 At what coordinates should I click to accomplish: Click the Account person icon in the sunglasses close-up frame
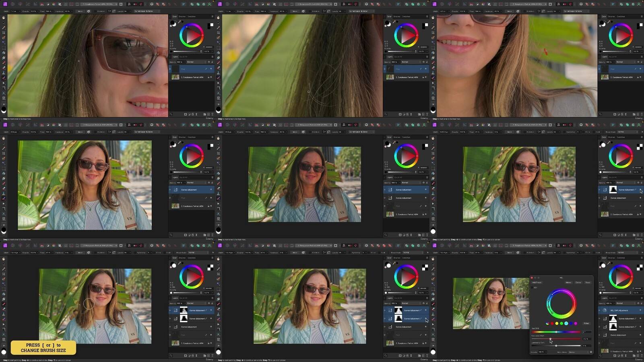(x=210, y=4)
